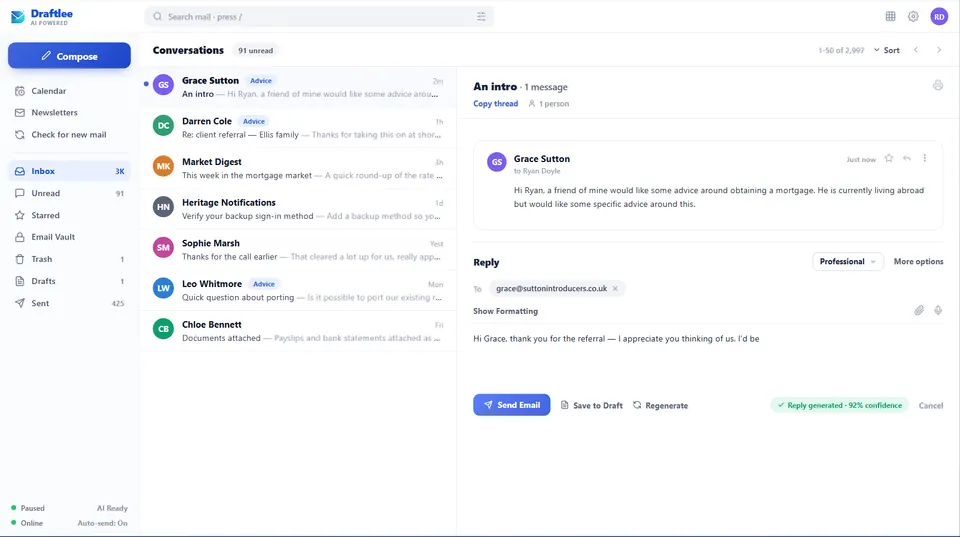The image size is (960, 537).
Task: Open the RD profile avatar
Action: pos(939,17)
